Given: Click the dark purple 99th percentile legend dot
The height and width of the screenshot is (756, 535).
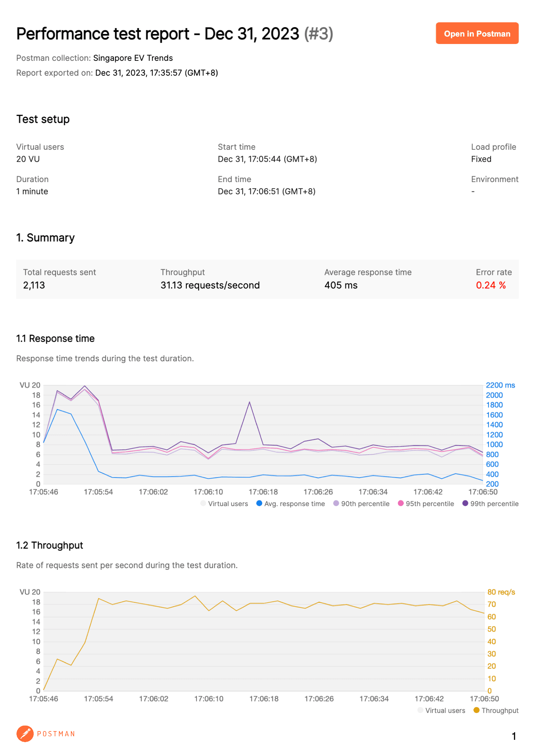Looking at the screenshot, I should click(x=465, y=503).
